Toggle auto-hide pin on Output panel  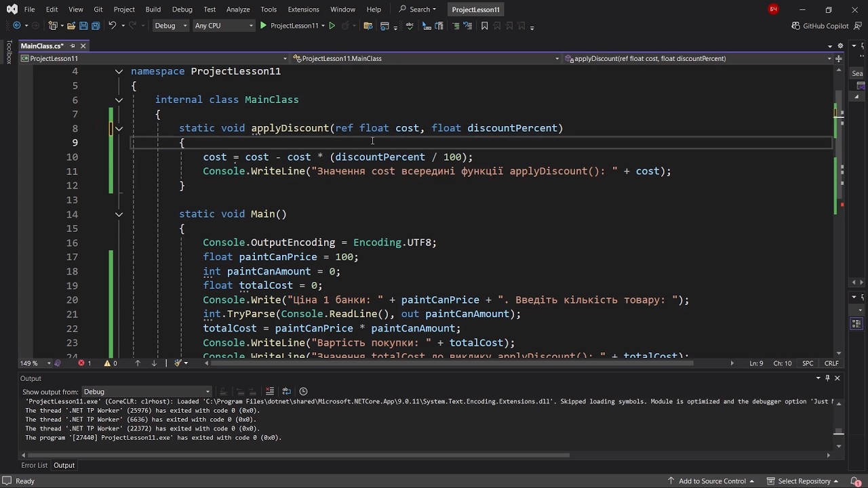point(827,378)
